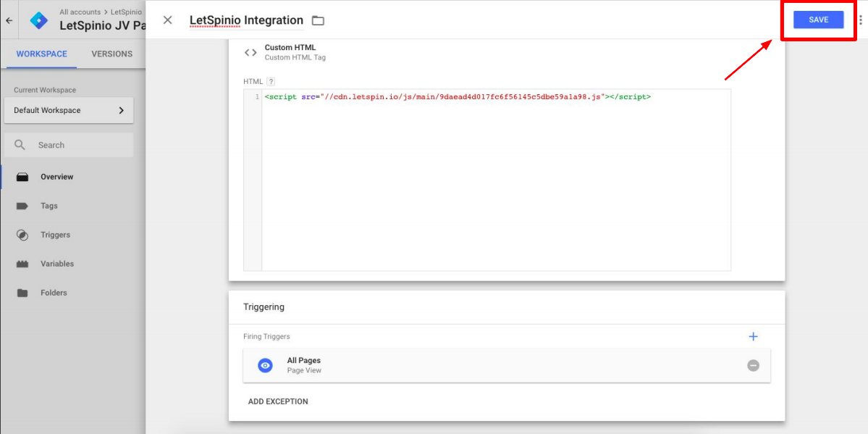The height and width of the screenshot is (434, 868).
Task: Click the Save button
Action: [818, 20]
